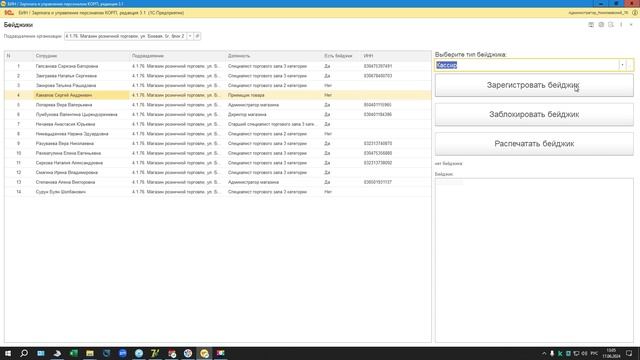Click the ИНН value in row 2
The image size is (640, 360).
378,76
